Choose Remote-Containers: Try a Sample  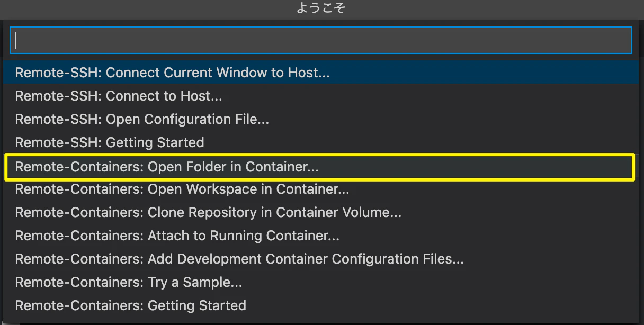coord(129,282)
